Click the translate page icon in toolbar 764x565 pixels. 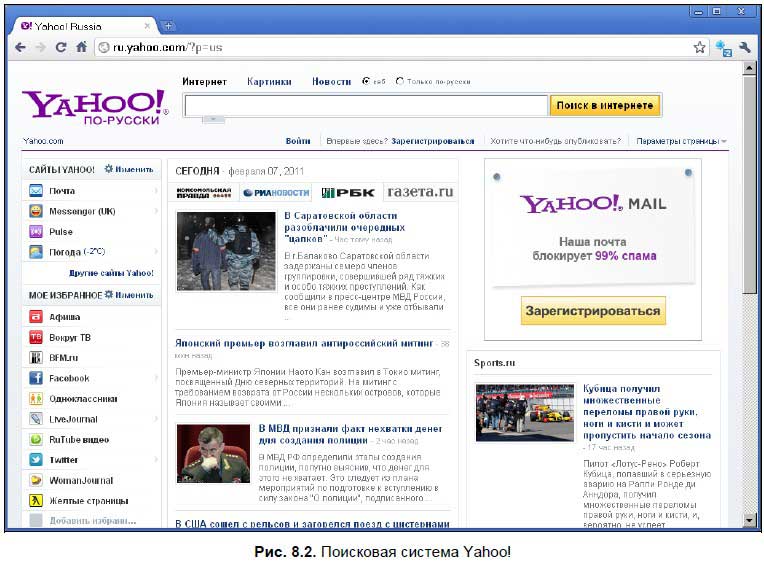click(724, 48)
